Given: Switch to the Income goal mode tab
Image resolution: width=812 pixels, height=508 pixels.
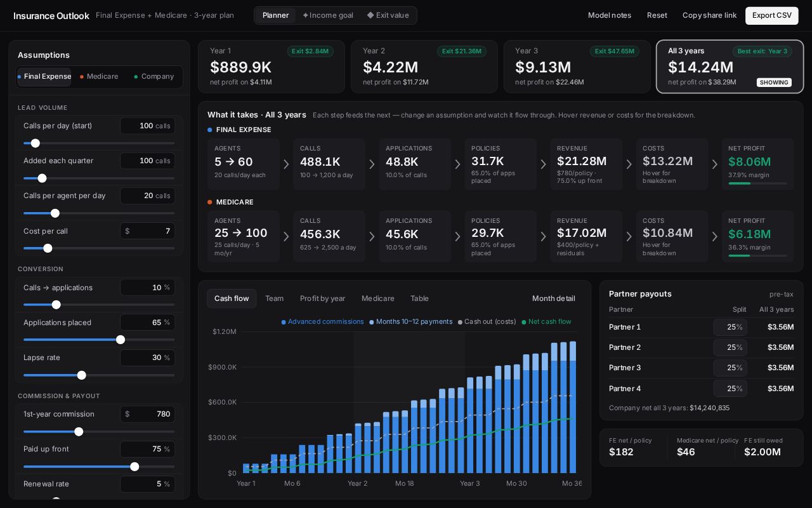Looking at the screenshot, I should (x=328, y=15).
